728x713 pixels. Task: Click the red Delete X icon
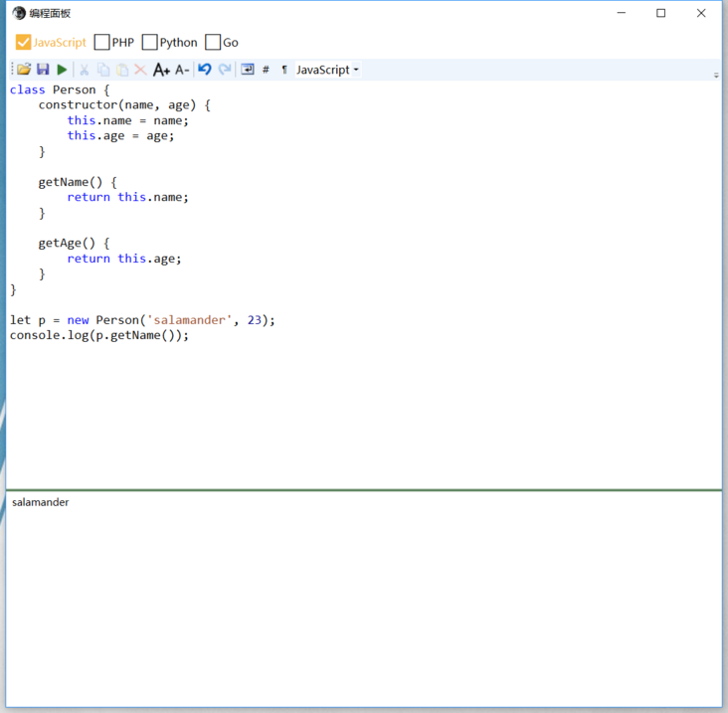click(x=140, y=70)
